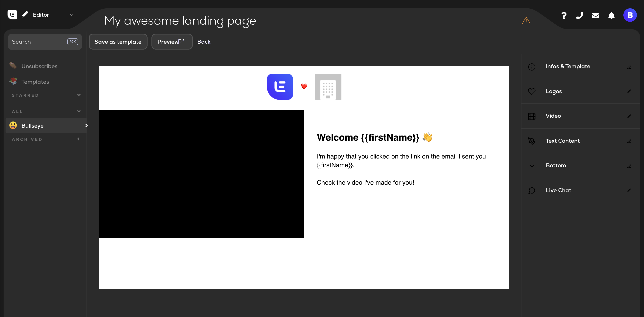Open the help question mark icon

click(x=564, y=15)
